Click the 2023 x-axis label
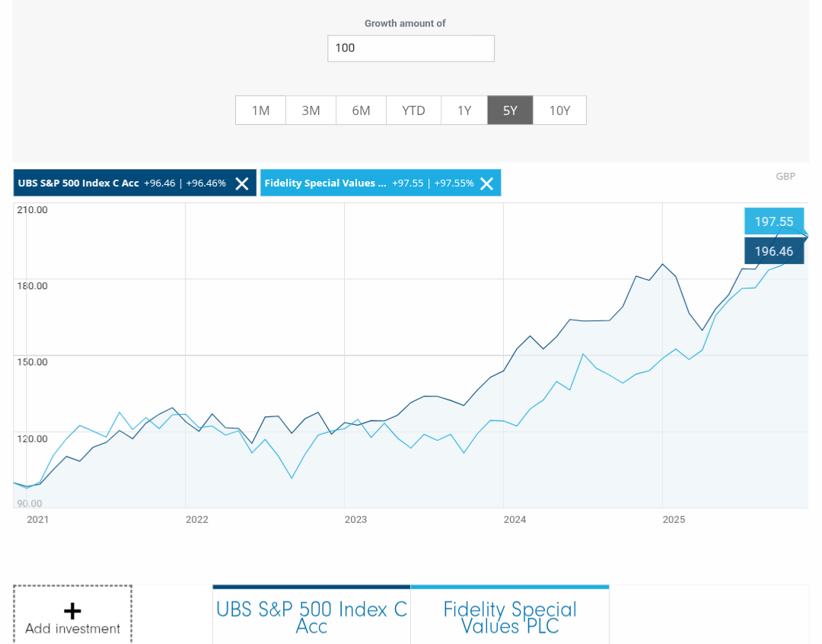 [355, 520]
